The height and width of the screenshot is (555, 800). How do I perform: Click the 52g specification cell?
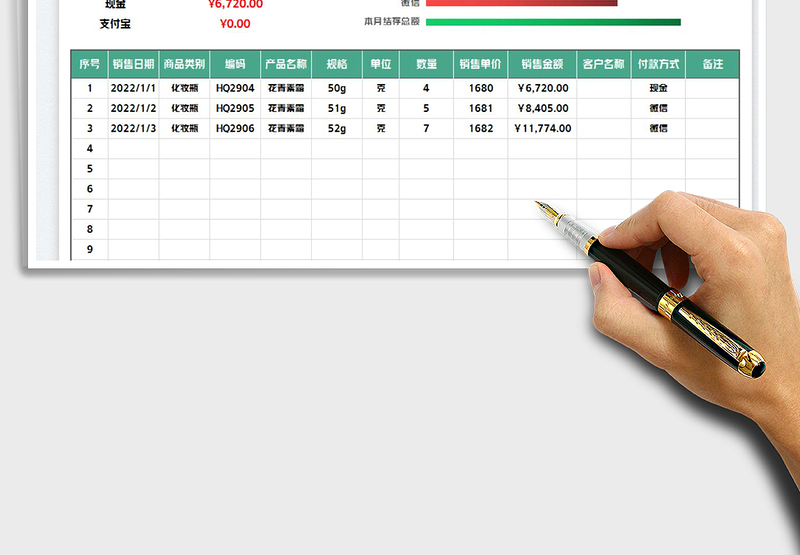336,128
